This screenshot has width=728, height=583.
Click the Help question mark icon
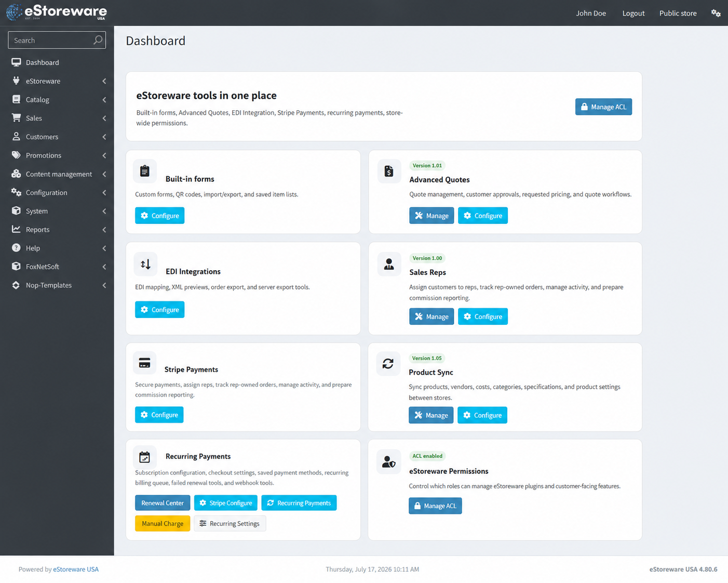[16, 248]
